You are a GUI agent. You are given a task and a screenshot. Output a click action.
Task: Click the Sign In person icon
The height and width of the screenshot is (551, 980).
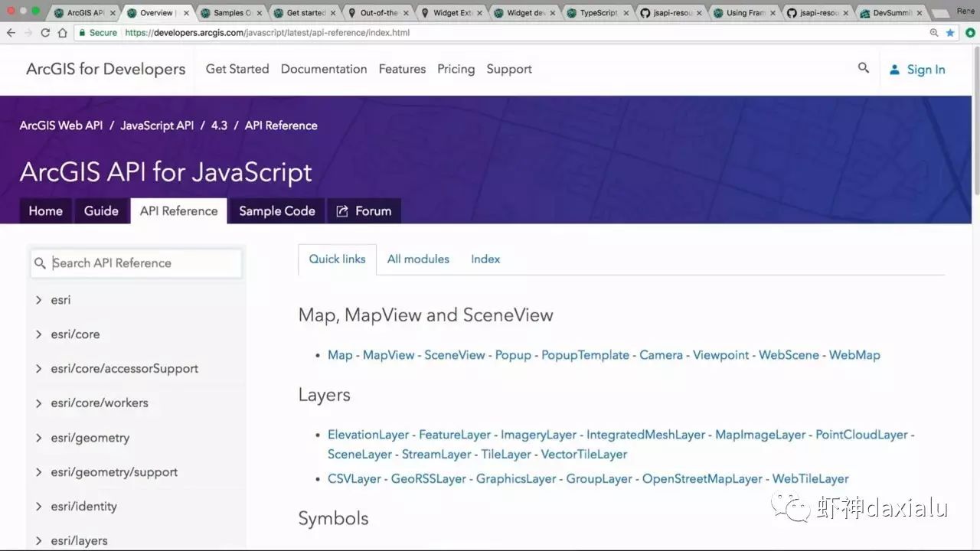tap(894, 70)
